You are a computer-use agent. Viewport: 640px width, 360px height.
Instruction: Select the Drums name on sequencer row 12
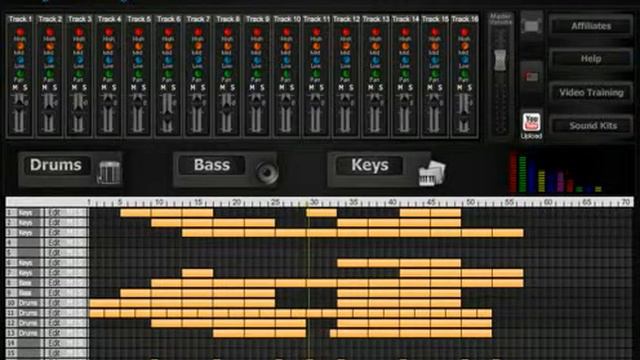[x=28, y=323]
